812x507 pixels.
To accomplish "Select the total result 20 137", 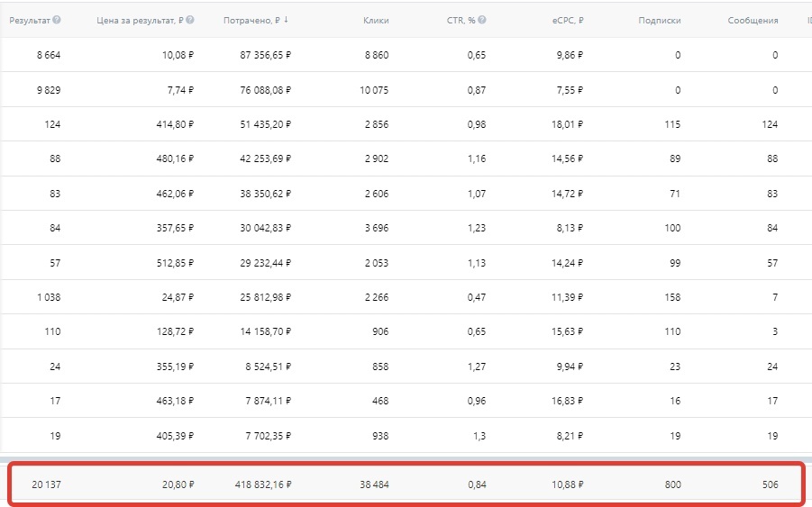I will [x=46, y=484].
